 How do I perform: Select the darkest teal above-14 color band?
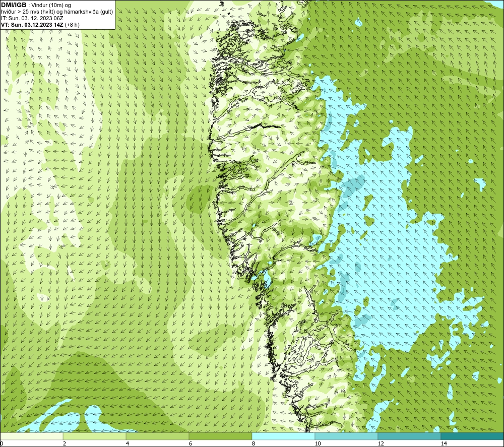point(473,436)
